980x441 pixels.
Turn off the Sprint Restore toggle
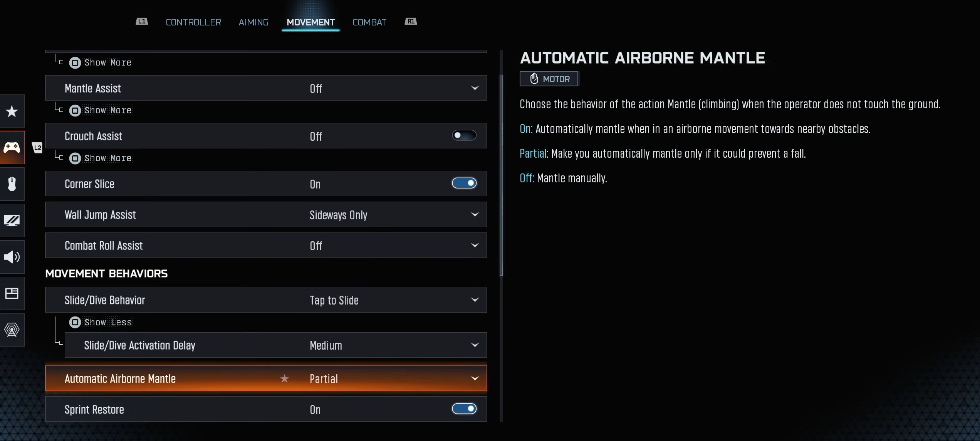464,409
